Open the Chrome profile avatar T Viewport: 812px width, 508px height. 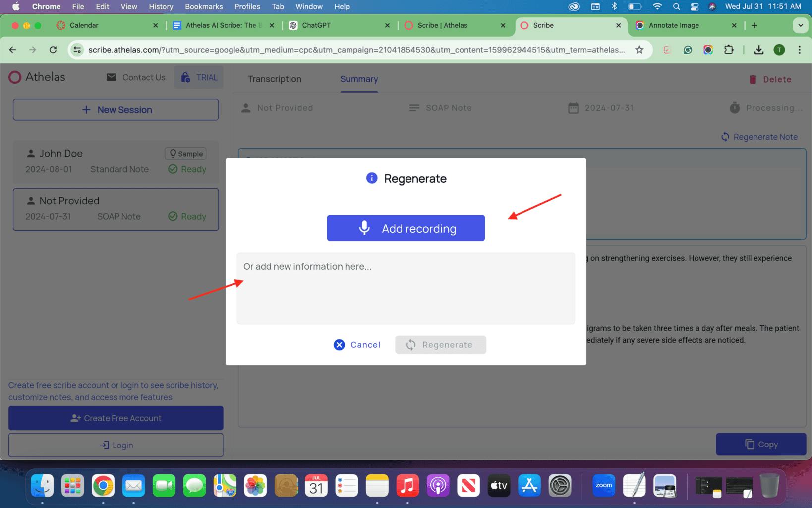[779, 50]
